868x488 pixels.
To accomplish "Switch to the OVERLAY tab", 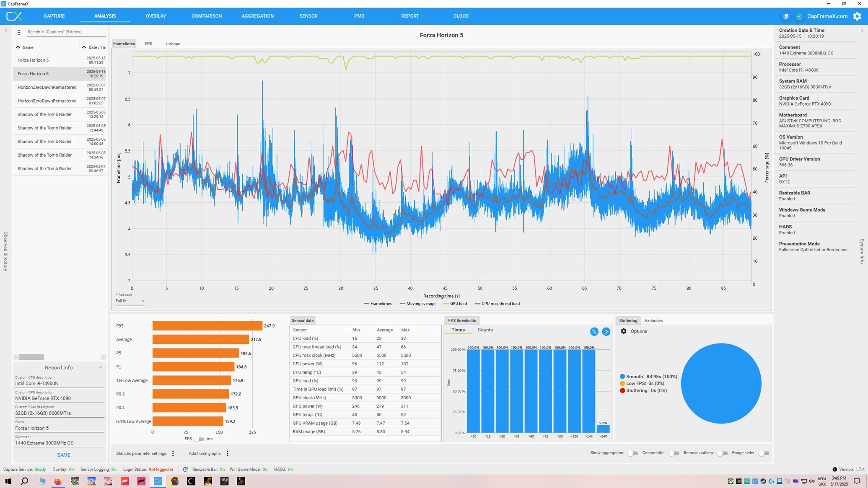I will (156, 16).
